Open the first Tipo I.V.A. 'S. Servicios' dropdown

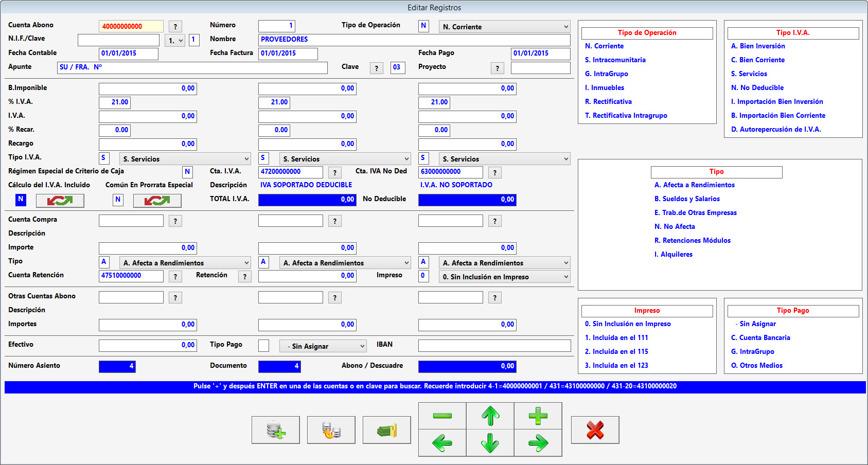pos(185,159)
